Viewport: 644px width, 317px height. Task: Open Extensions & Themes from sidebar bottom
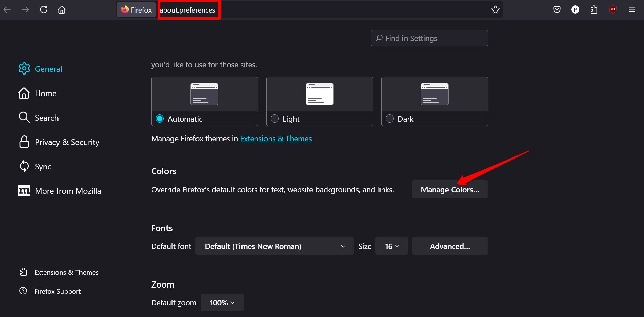[x=67, y=272]
